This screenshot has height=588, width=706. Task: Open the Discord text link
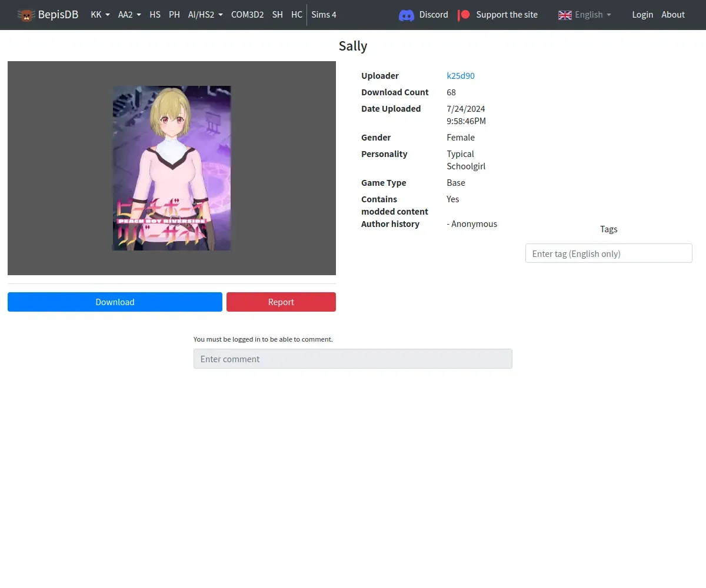tap(434, 15)
